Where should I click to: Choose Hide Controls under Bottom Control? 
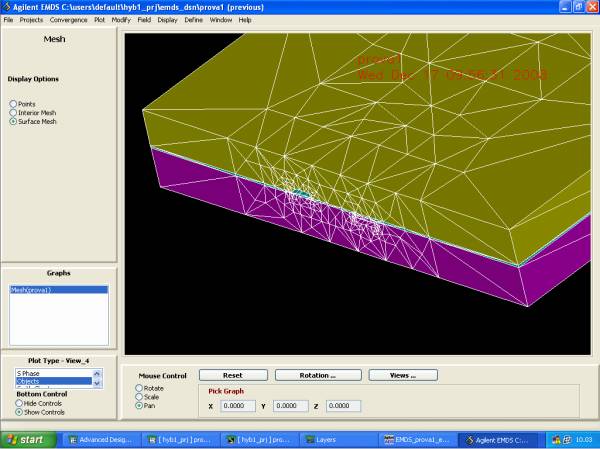(x=19, y=403)
